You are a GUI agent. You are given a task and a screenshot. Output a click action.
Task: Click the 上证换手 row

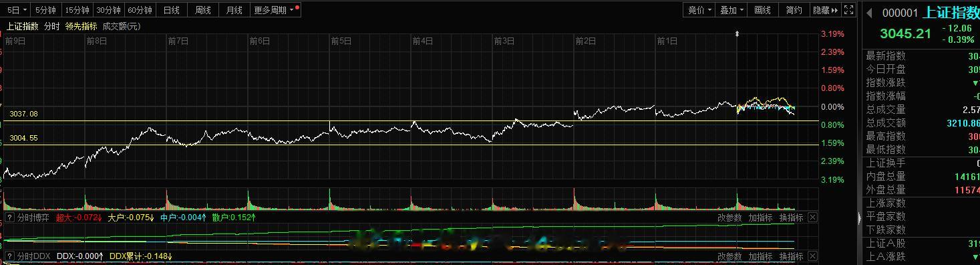coord(923,163)
